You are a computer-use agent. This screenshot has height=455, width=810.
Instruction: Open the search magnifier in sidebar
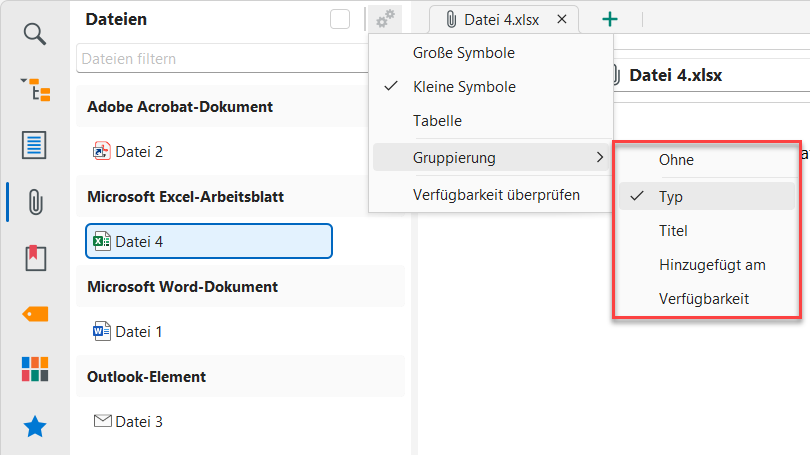[35, 35]
